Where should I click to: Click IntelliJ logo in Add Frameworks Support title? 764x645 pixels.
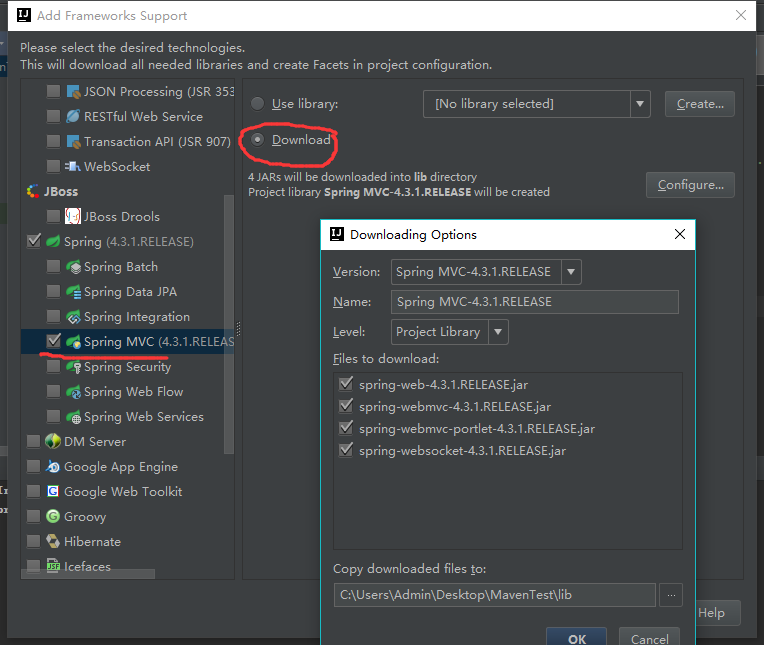(24, 15)
